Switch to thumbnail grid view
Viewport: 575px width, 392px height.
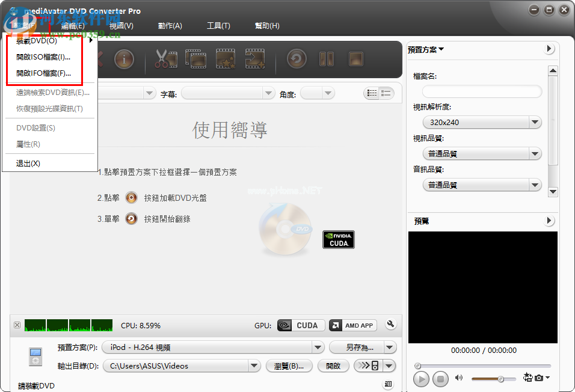coord(372,93)
